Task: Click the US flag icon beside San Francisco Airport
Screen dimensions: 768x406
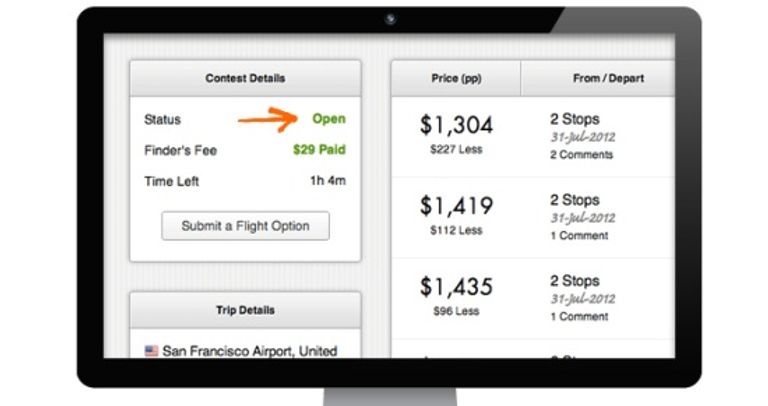Action: (x=151, y=351)
